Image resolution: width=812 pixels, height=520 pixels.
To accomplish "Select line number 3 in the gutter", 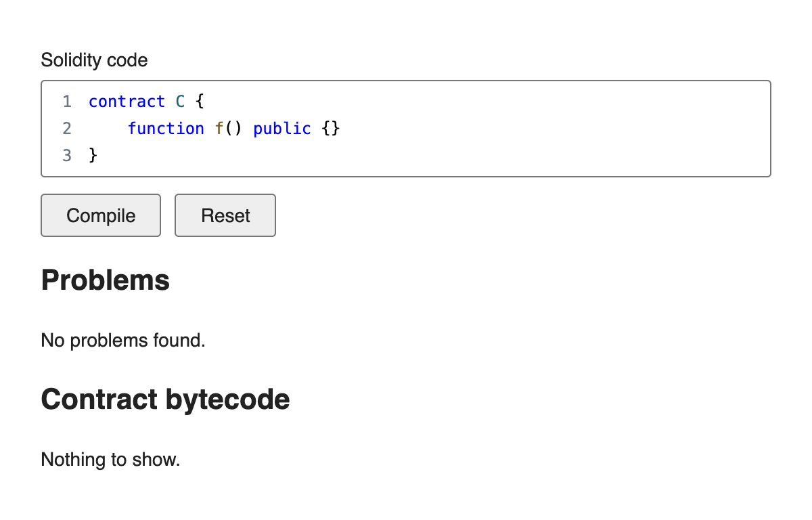I will pos(66,156).
